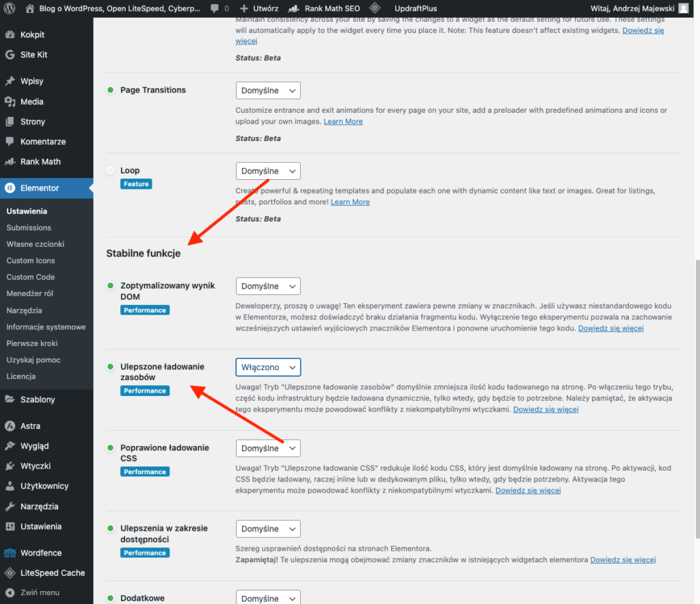Open Custom Code submenu item
700x604 pixels.
pyautogui.click(x=30, y=278)
